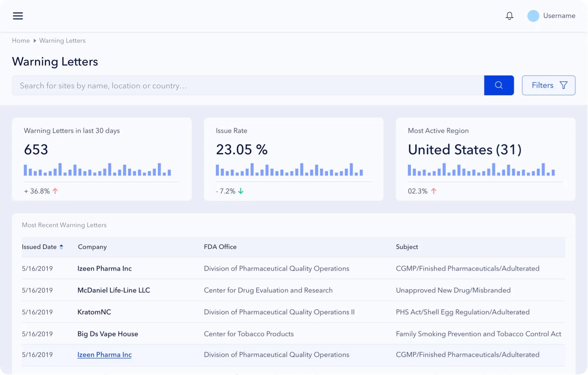Click the green down arrow beside -7.2%
This screenshot has width=588, height=375.
[241, 191]
